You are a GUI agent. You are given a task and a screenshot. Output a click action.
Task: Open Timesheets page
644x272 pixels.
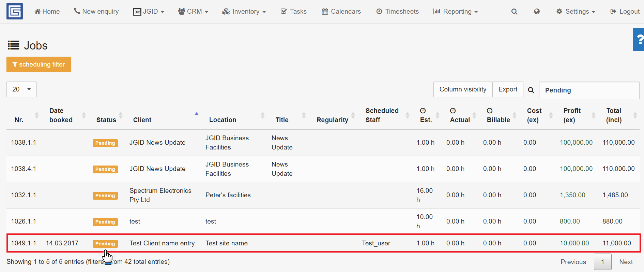(x=397, y=12)
